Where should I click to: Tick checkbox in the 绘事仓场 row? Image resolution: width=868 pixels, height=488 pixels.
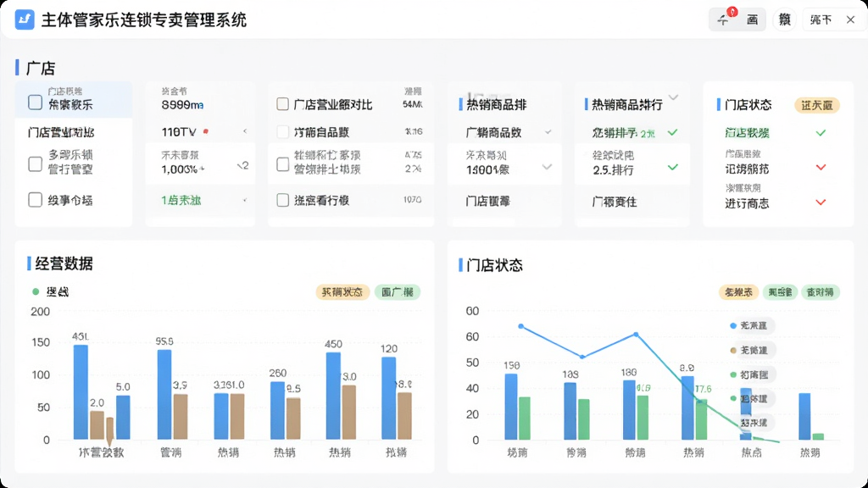pos(35,200)
